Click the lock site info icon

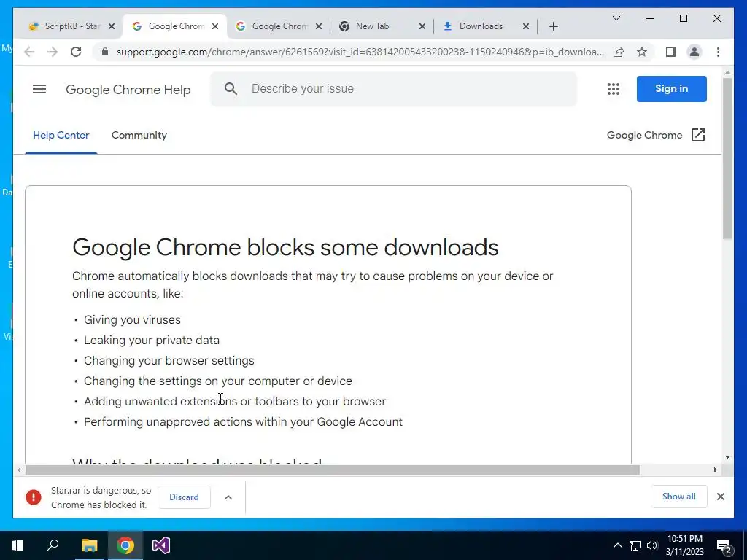105,52
